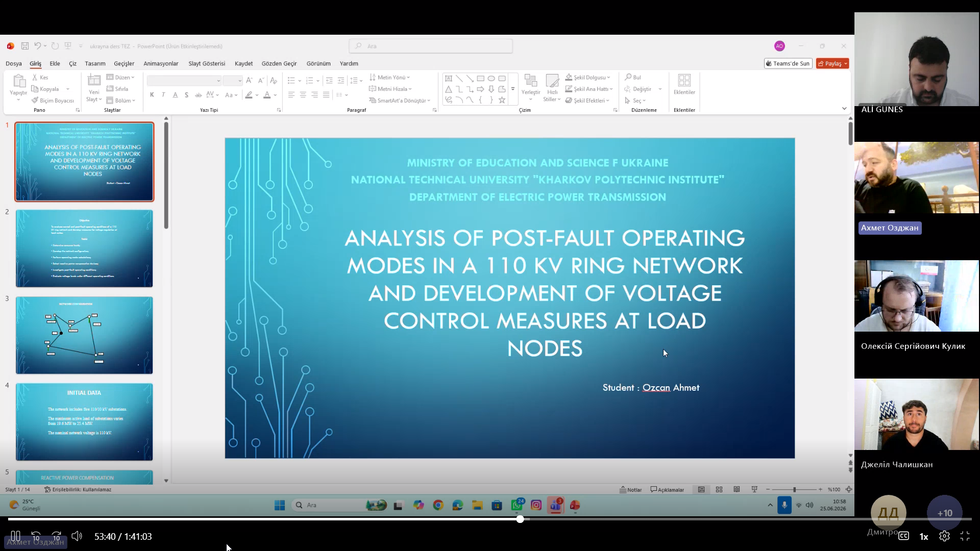This screenshot has width=980, height=551.
Task: Switch to Slide Sorter view icon
Action: coord(719,489)
